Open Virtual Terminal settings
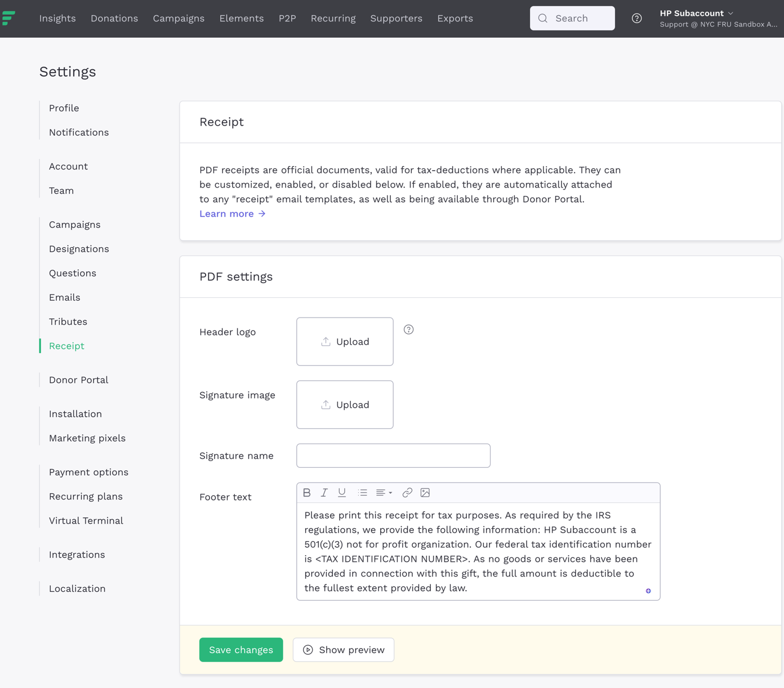The image size is (784, 688). click(86, 521)
